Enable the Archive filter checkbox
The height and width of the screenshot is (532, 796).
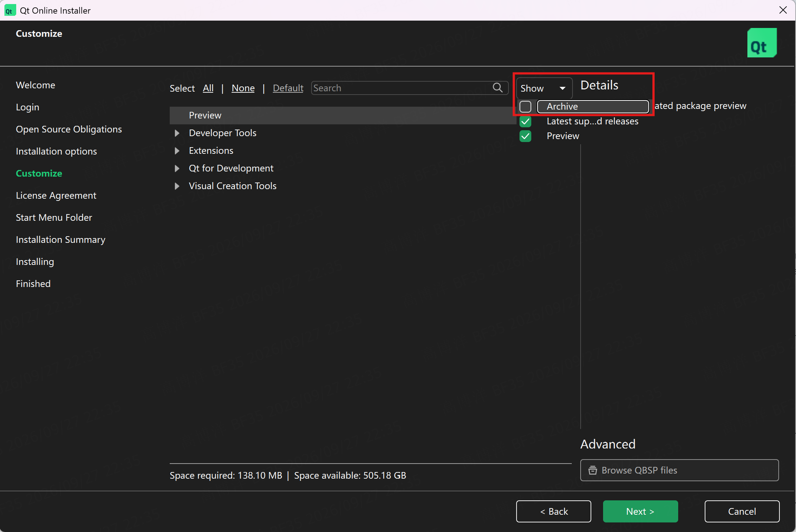coord(525,106)
